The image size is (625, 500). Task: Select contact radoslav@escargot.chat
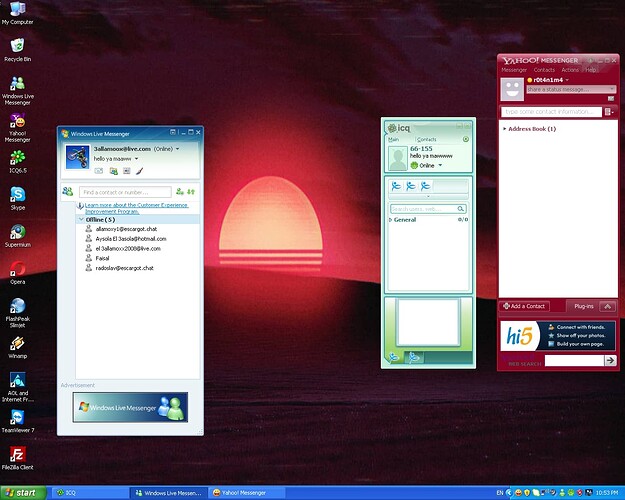[x=124, y=268]
